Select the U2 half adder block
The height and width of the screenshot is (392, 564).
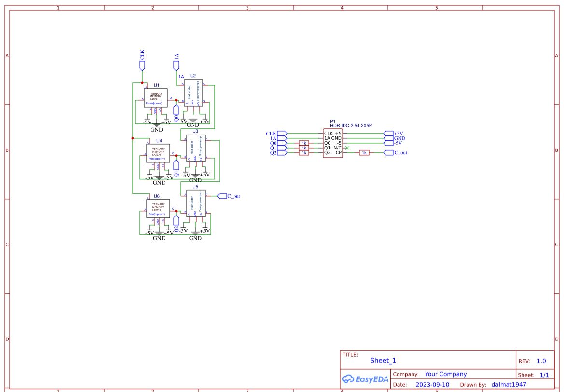point(193,95)
